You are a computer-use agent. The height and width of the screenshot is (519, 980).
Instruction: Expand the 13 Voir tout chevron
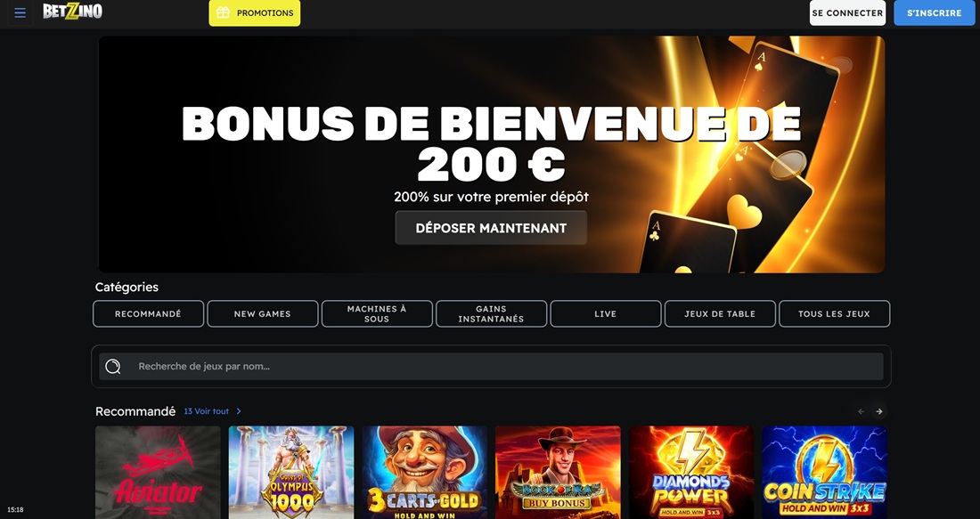(x=239, y=411)
